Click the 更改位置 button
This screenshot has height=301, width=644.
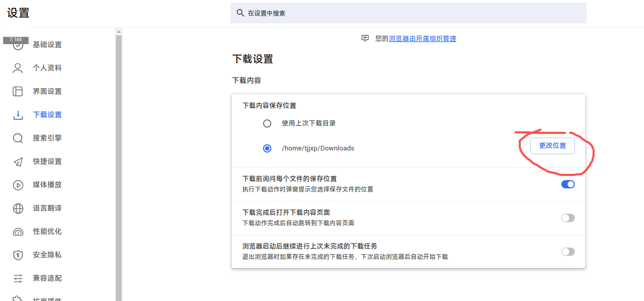pyautogui.click(x=553, y=146)
